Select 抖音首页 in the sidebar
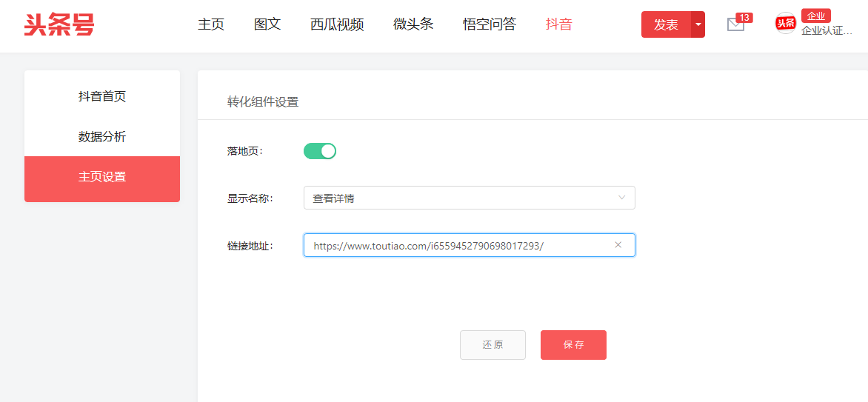This screenshot has height=402, width=868. click(102, 96)
